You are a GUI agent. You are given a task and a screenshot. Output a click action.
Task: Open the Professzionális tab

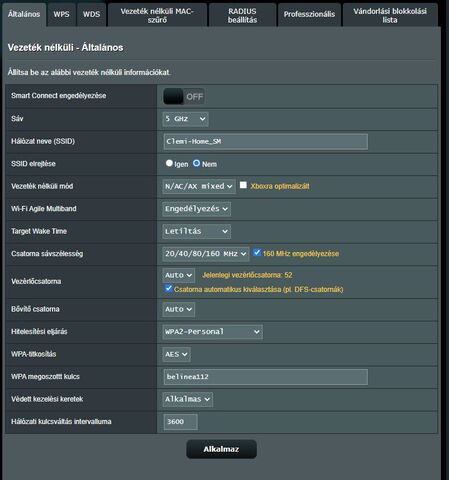[309, 15]
